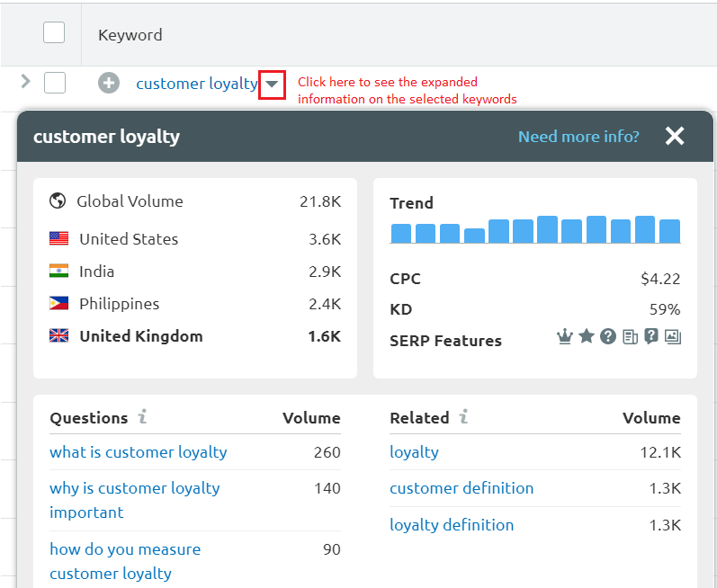Click the star reviews SERP icon
The height and width of the screenshot is (588, 717).
click(x=587, y=336)
